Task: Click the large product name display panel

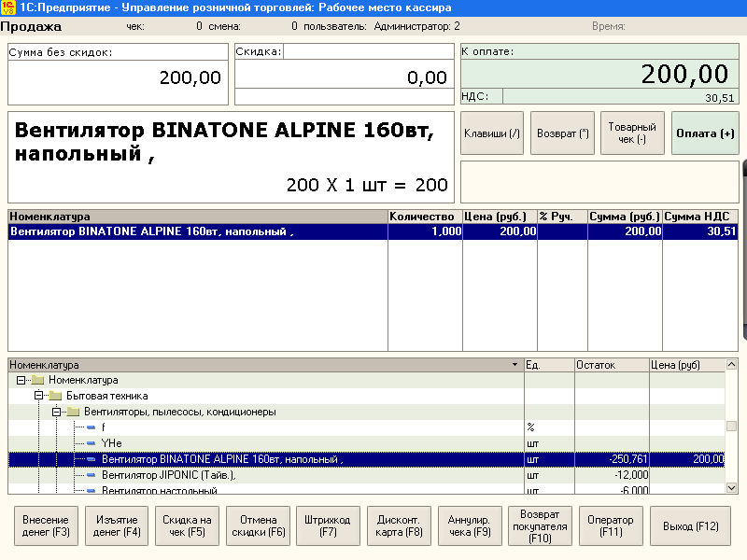Action: (x=231, y=157)
